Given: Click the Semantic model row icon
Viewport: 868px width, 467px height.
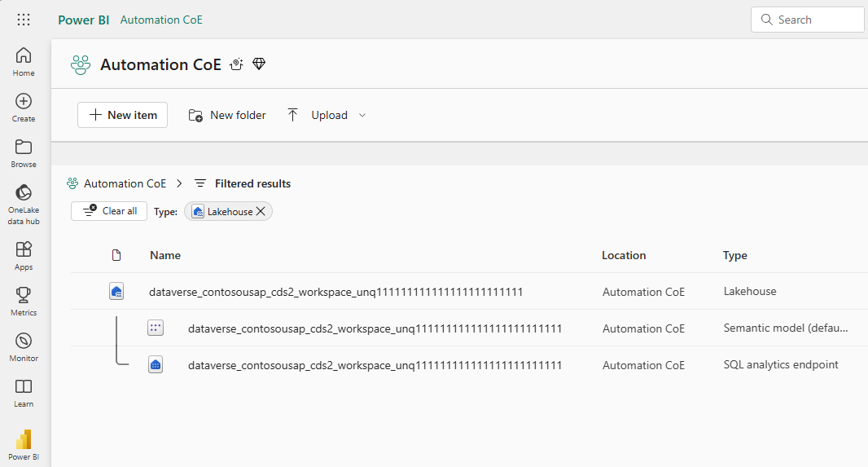Looking at the screenshot, I should pyautogui.click(x=156, y=328).
